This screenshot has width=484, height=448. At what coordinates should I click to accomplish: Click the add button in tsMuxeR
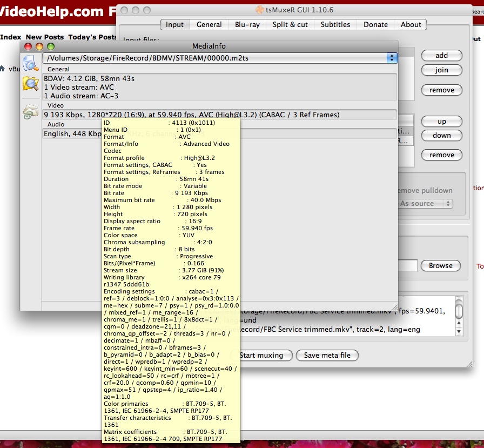pyautogui.click(x=442, y=55)
